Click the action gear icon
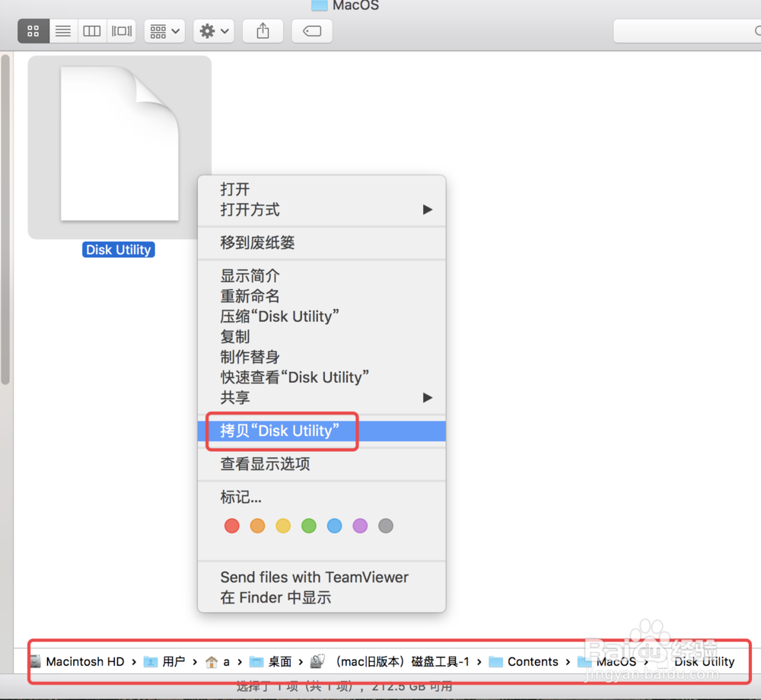The width and height of the screenshot is (761, 700). 207,30
